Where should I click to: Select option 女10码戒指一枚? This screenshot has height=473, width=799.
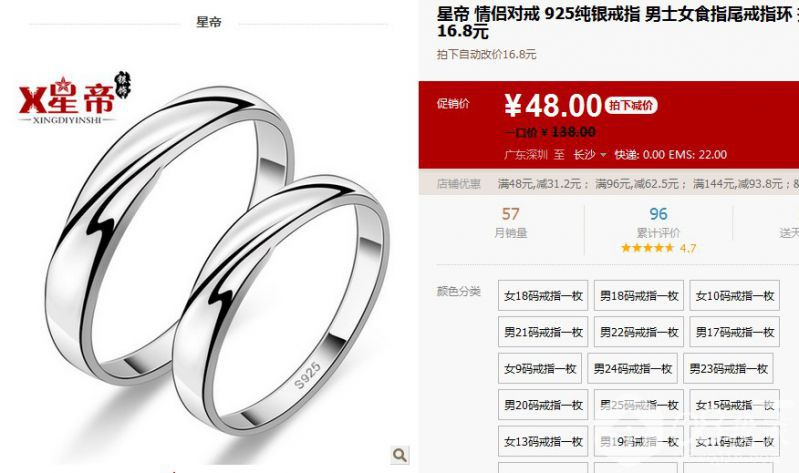pyautogui.click(x=734, y=296)
